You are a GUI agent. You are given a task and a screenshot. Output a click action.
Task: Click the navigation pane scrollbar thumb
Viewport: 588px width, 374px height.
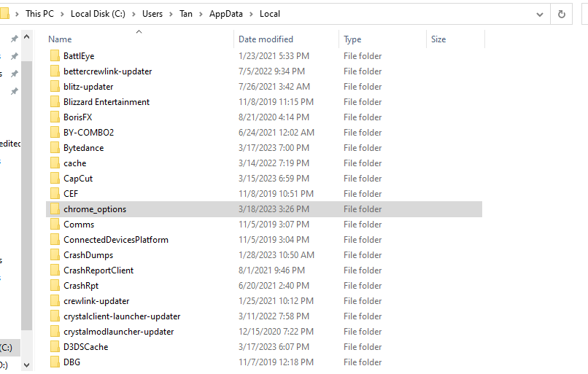tap(26, 195)
